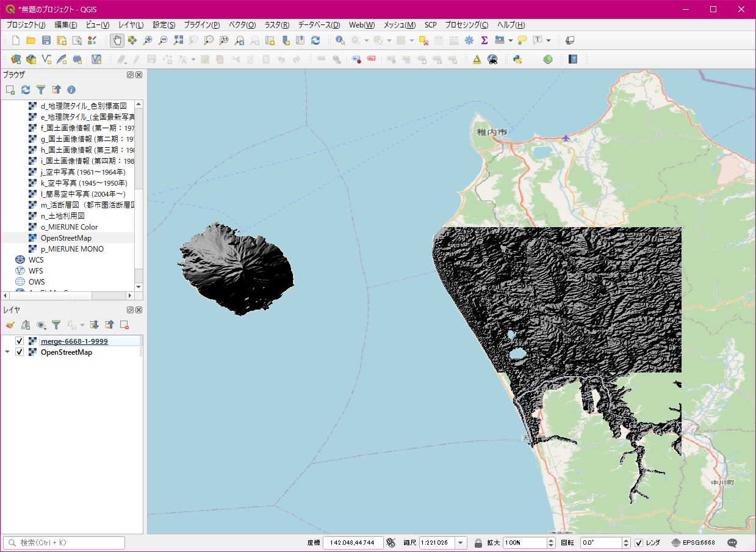Click the Zoom Full extent icon
The width and height of the screenshot is (756, 552).
(x=178, y=40)
